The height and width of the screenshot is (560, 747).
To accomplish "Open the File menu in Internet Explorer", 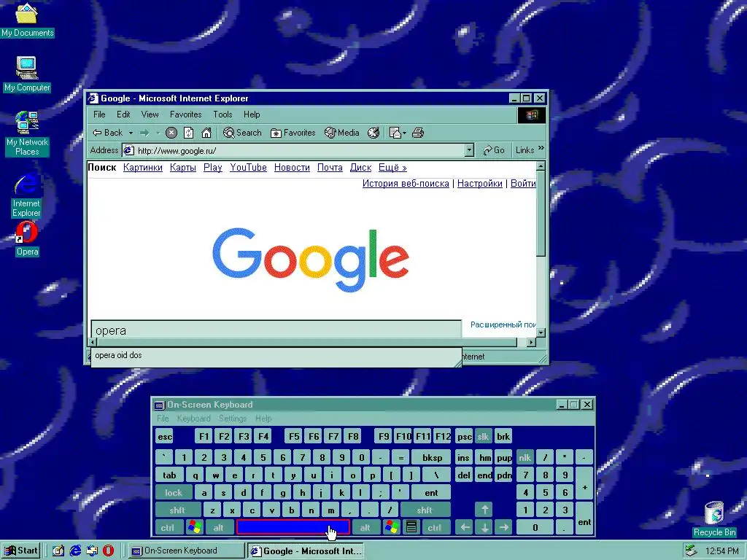I will click(99, 114).
